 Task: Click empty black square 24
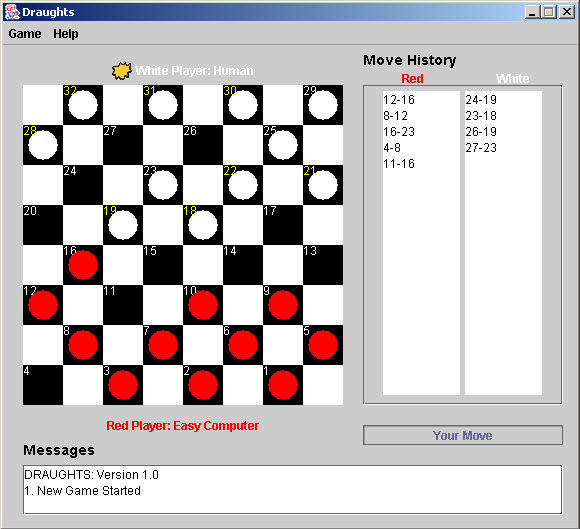click(x=83, y=185)
